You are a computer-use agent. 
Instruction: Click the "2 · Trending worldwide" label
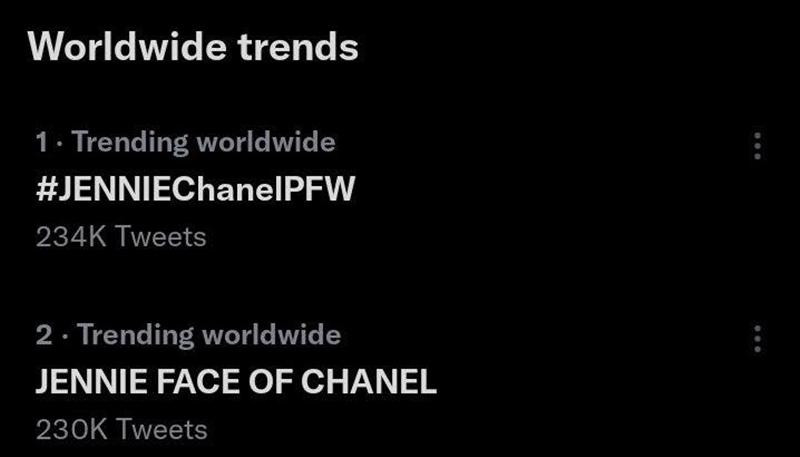188,334
